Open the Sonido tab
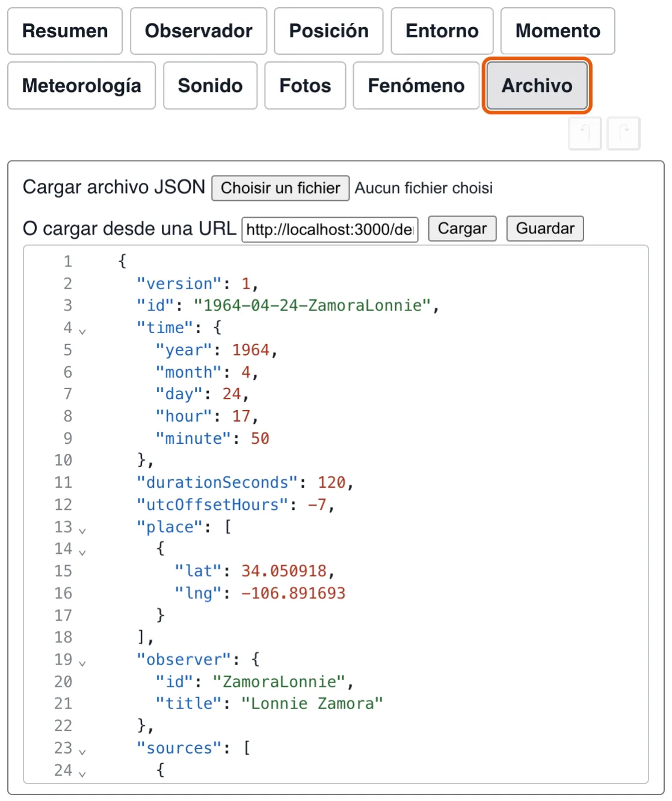672x801 pixels. tap(210, 85)
